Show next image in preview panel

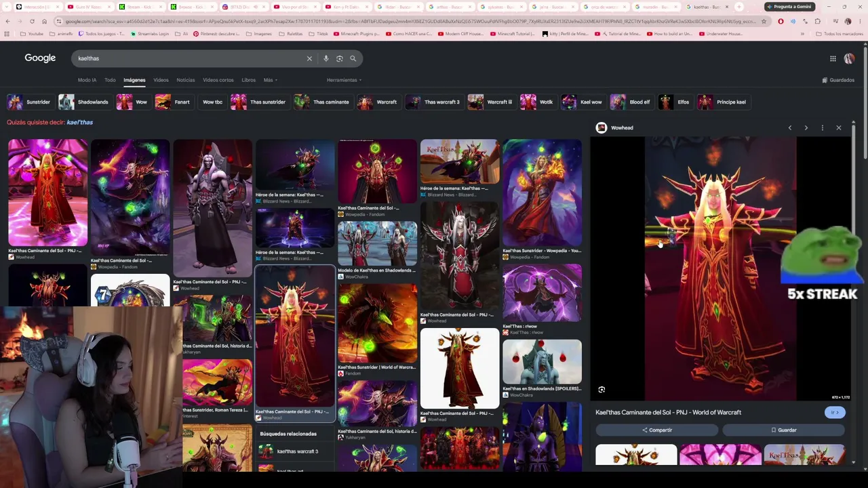[x=806, y=127]
